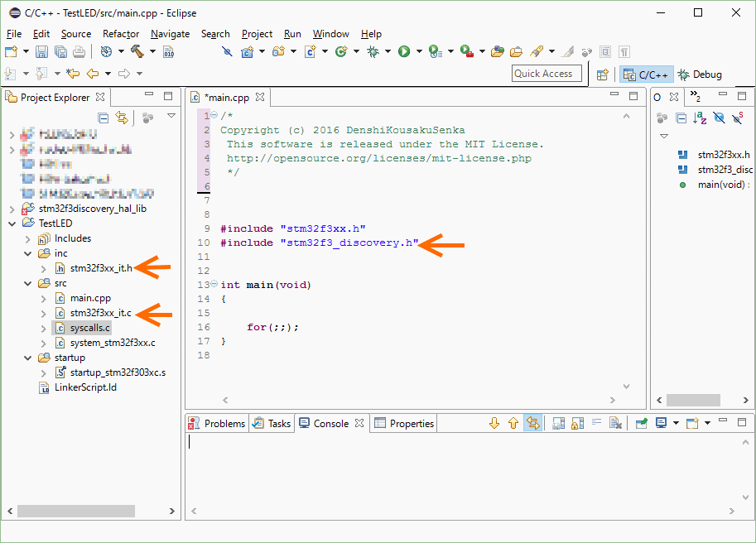Click the Quick Access search field

click(x=543, y=74)
